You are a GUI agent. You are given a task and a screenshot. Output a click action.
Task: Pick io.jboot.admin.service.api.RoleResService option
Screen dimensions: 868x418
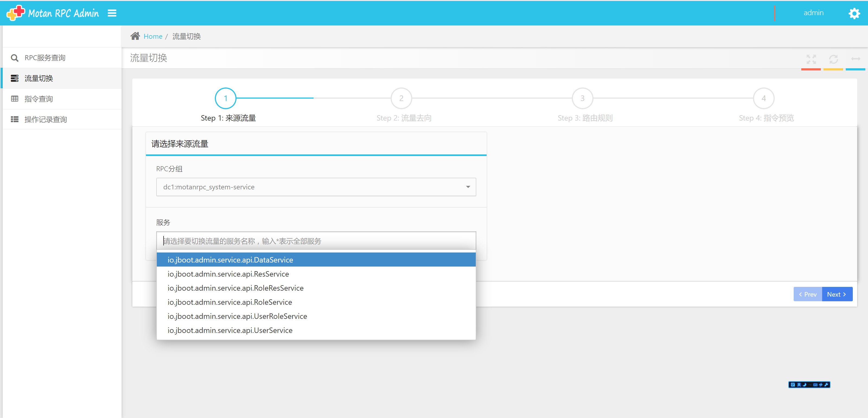click(235, 288)
